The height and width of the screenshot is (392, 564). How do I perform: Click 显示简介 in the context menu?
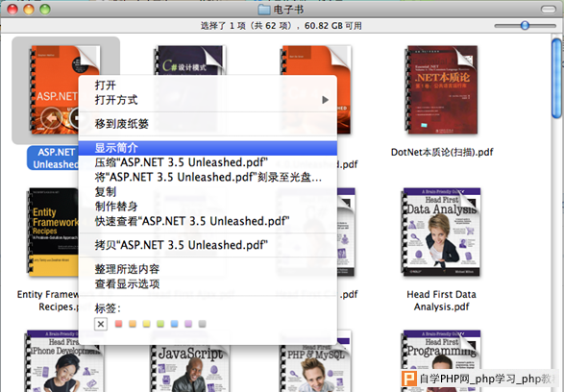[208, 148]
